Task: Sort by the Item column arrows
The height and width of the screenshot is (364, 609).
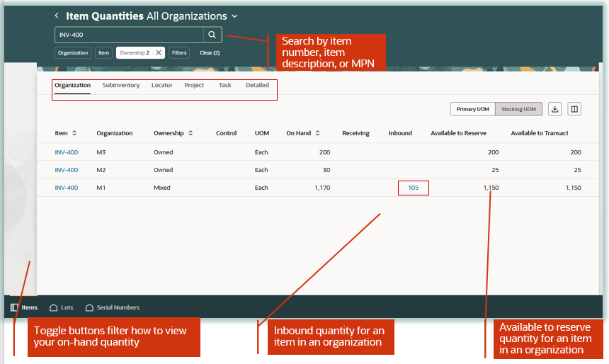Action: point(74,133)
